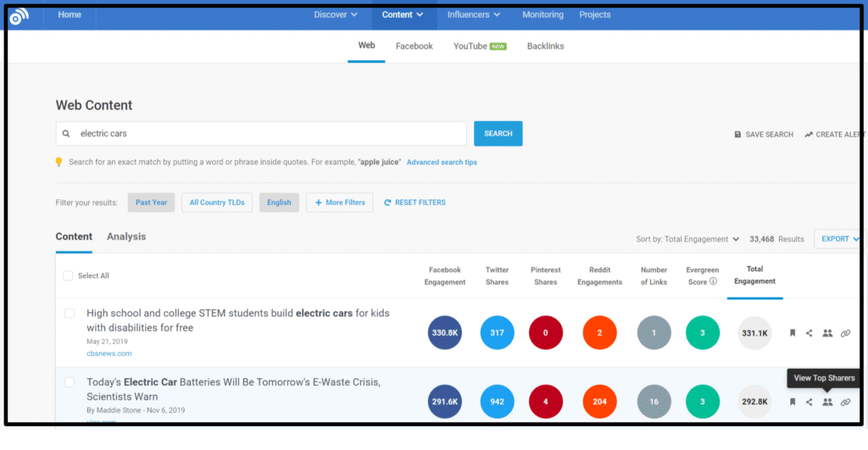Bookmark the STEM students electric cars article
This screenshot has width=868, height=450.
pyautogui.click(x=793, y=333)
